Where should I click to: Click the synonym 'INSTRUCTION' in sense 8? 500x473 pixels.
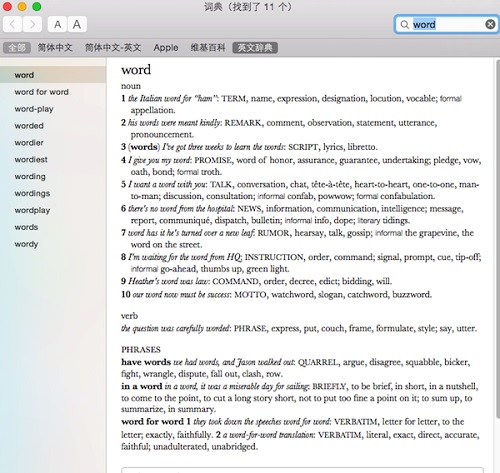[274, 257]
